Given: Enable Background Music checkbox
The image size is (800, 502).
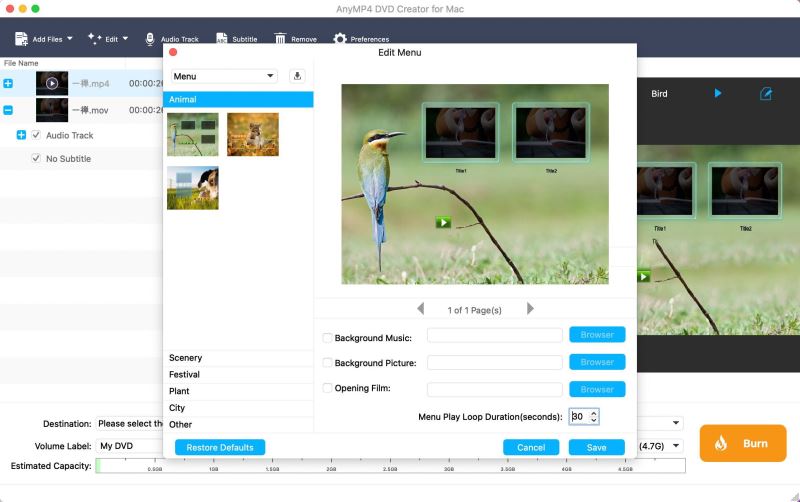Looking at the screenshot, I should click(328, 338).
